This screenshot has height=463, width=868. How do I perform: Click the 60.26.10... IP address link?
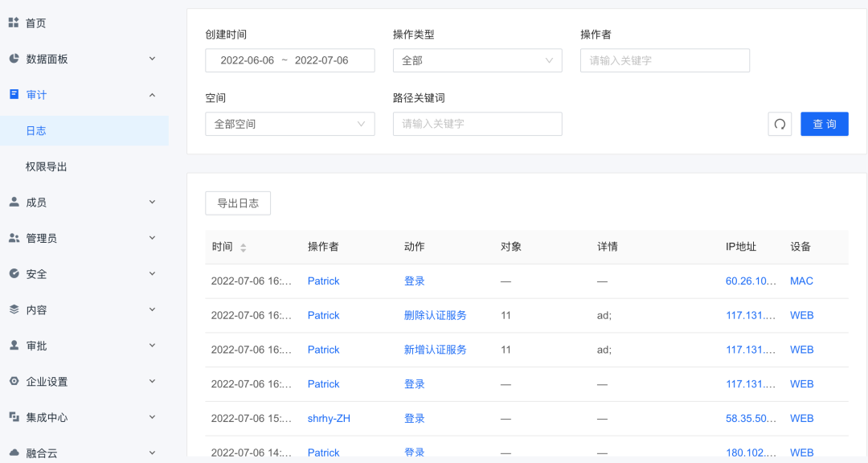(751, 281)
